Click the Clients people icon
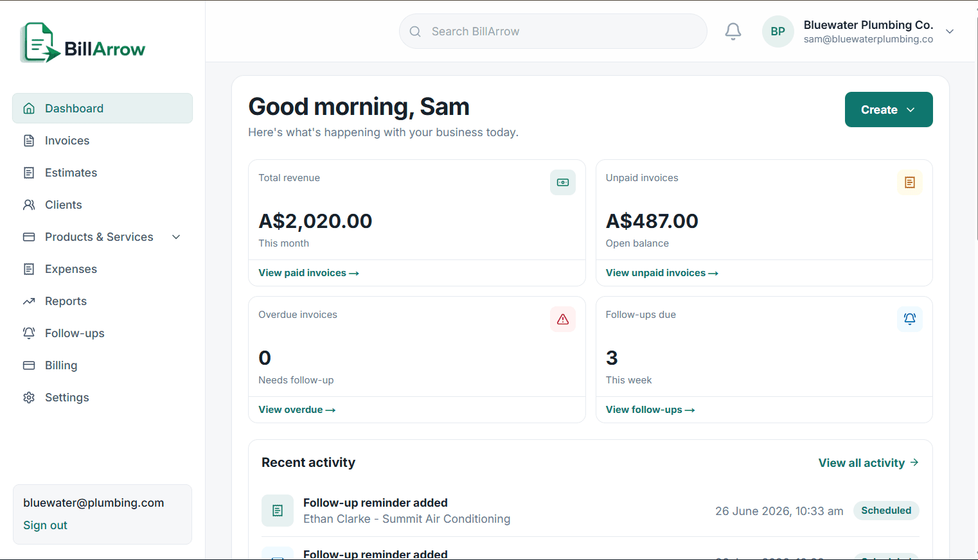This screenshot has height=560, width=978. pyautogui.click(x=29, y=205)
